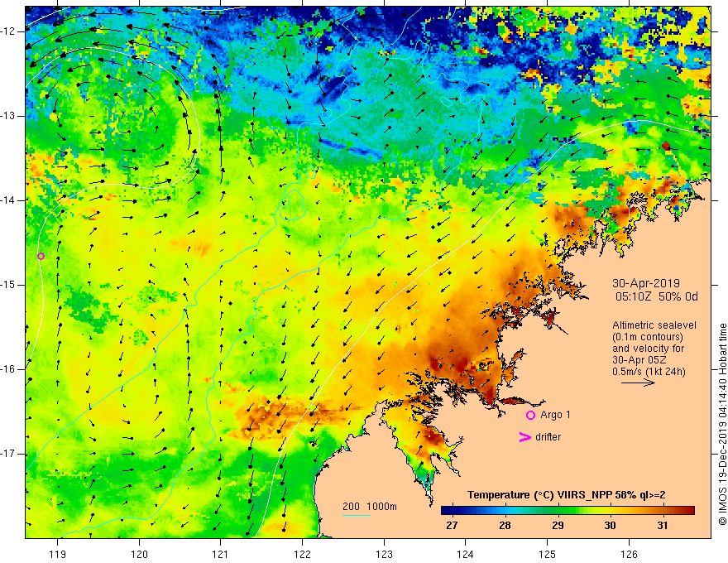This screenshot has width=728, height=563.
Task: Click the magenta Argo float marker on the map
Action: 41,256
